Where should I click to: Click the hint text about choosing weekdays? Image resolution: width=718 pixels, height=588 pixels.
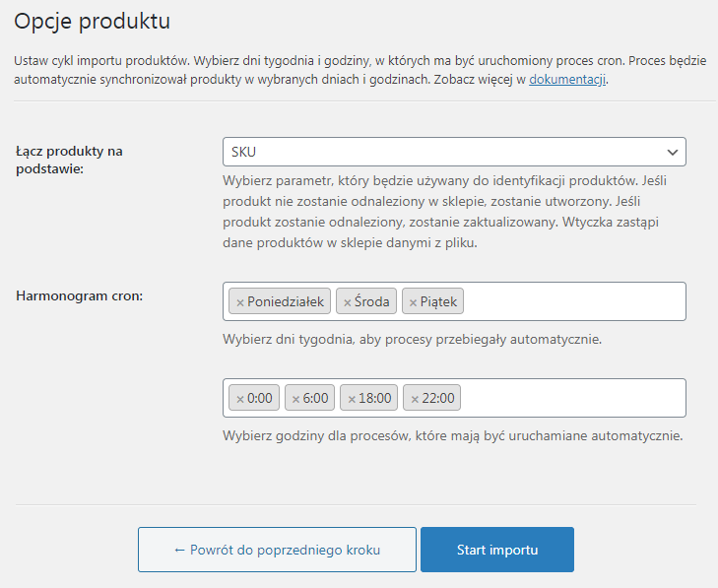(x=412, y=340)
